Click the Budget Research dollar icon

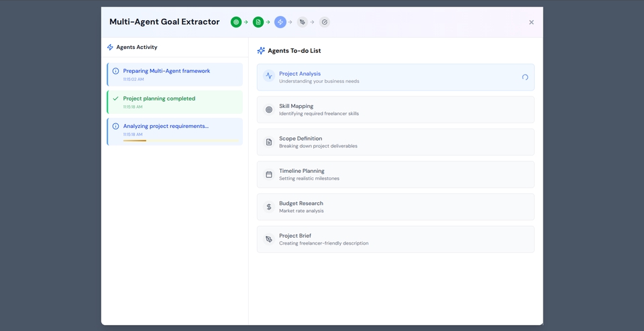coord(269,207)
